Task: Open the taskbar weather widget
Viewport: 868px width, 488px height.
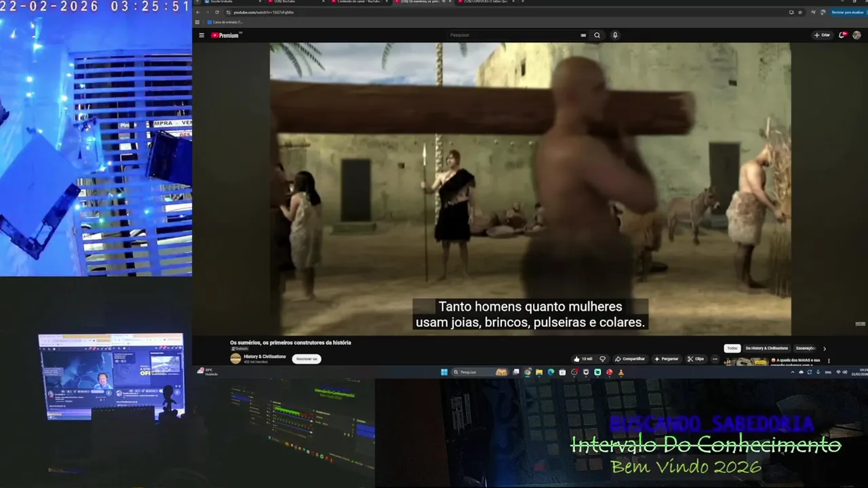Action: pyautogui.click(x=208, y=372)
